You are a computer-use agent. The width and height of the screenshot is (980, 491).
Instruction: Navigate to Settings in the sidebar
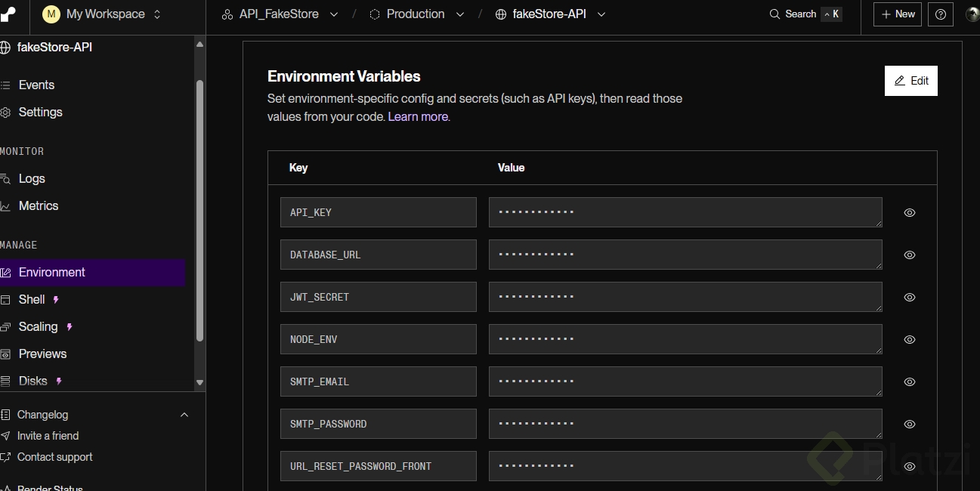pos(40,112)
